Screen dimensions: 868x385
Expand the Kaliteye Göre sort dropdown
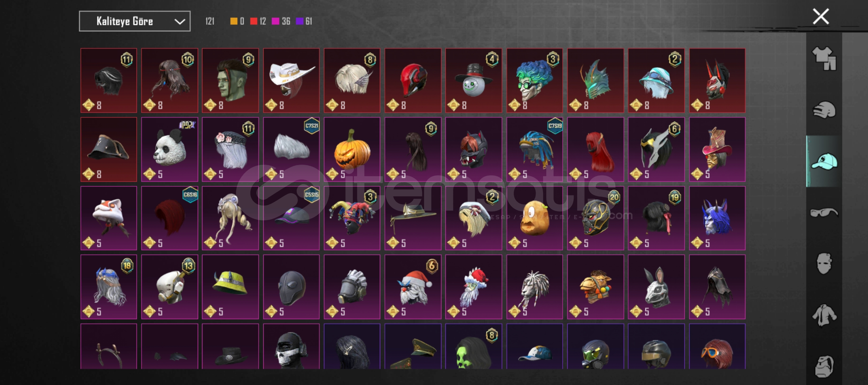click(x=135, y=21)
